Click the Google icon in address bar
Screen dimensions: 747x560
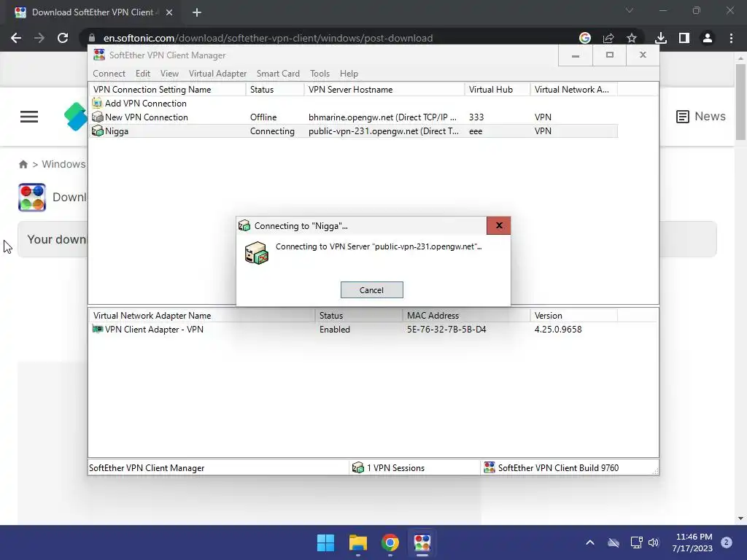tap(585, 38)
